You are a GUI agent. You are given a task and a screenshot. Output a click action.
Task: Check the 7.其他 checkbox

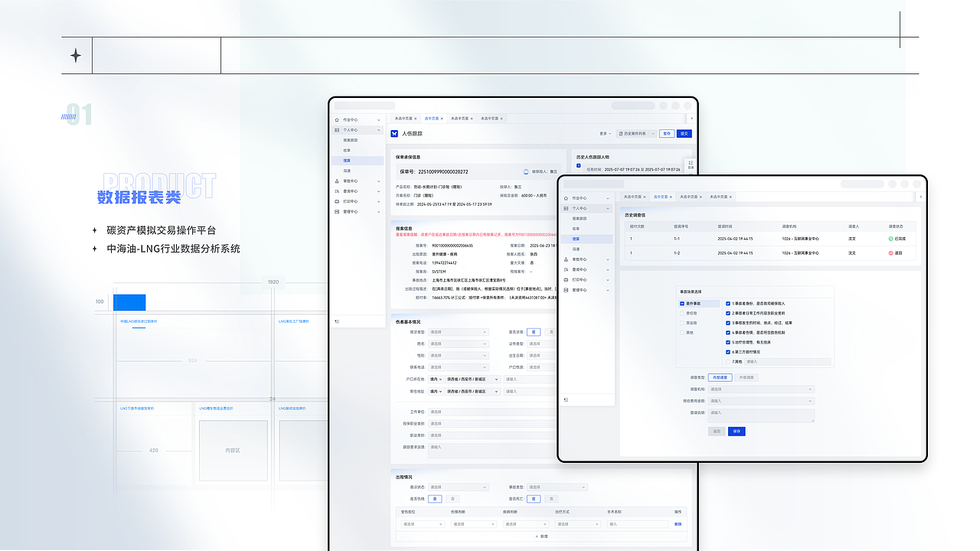coord(727,361)
